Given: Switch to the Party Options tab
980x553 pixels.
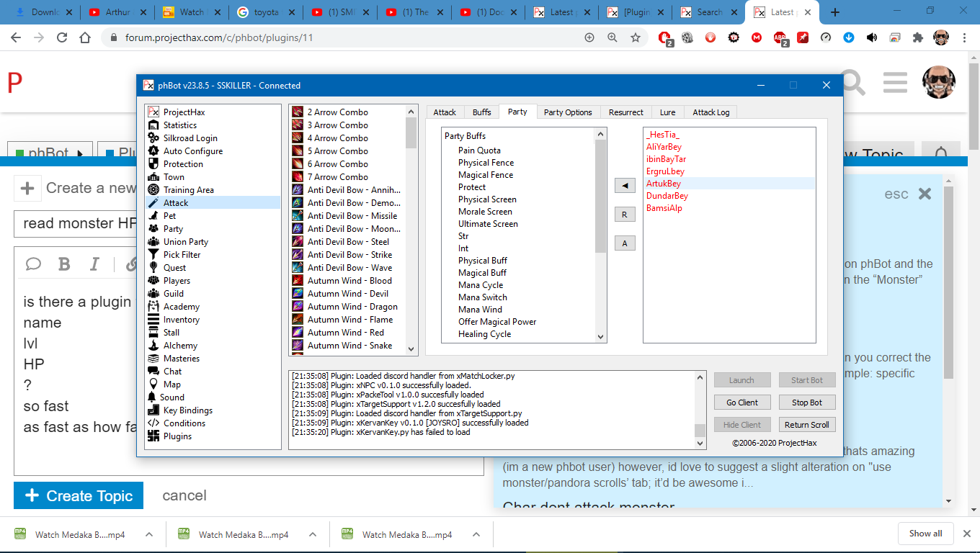Looking at the screenshot, I should (x=567, y=112).
